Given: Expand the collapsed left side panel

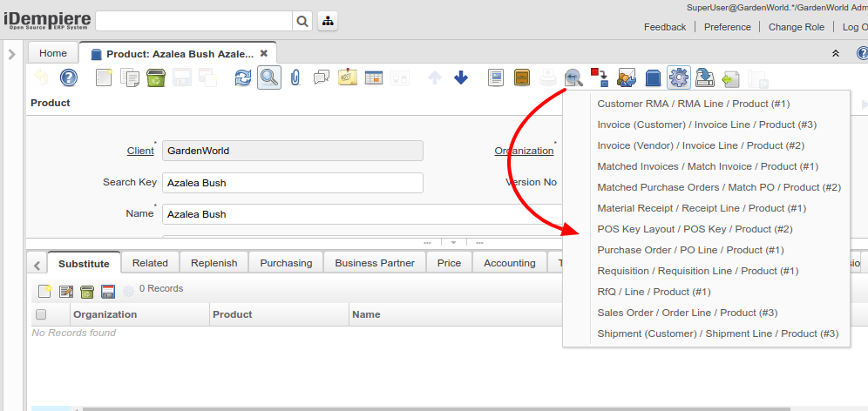Looking at the screenshot, I should (x=11, y=54).
